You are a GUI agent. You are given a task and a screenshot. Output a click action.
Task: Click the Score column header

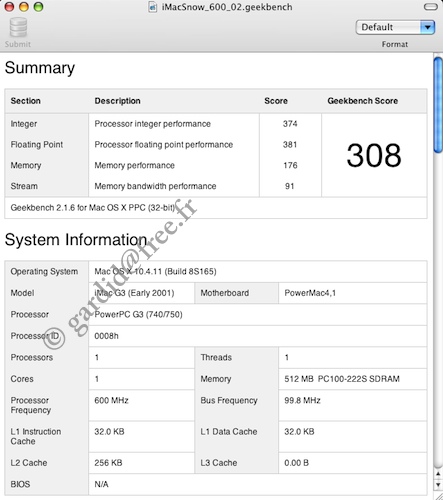pos(276,101)
